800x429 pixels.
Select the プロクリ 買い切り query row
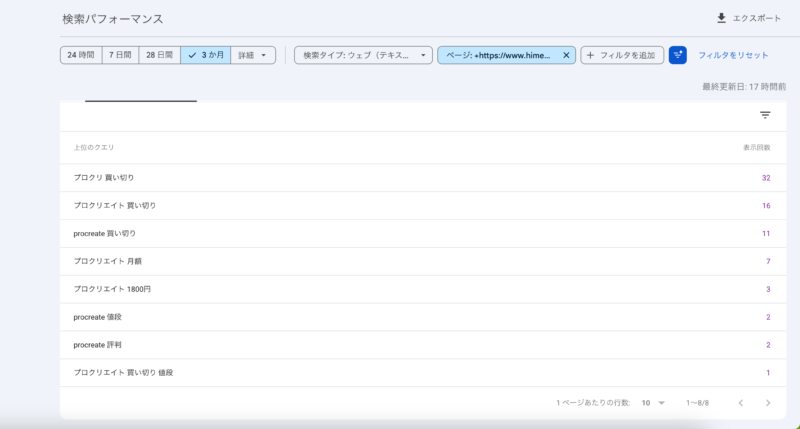point(422,178)
